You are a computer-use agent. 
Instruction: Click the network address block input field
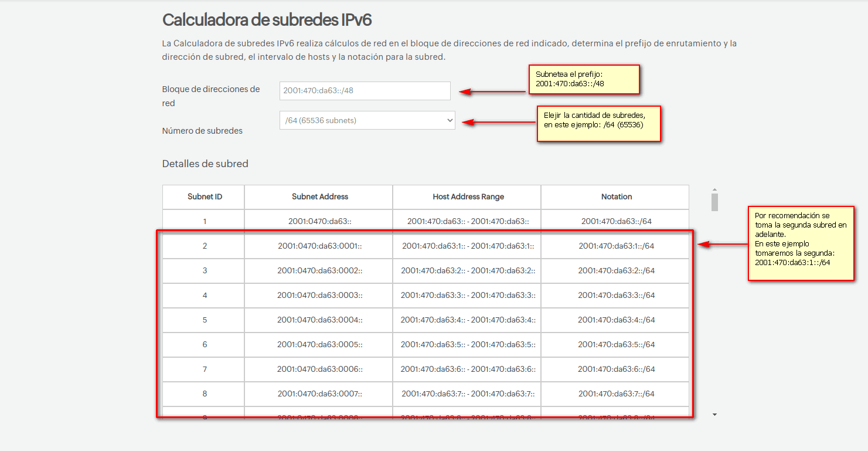click(365, 91)
